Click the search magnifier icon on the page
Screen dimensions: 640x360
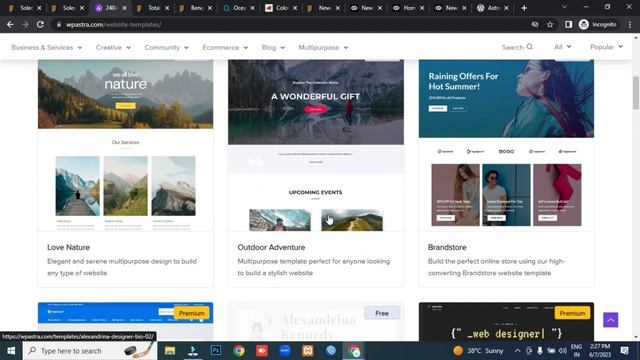coord(530,47)
